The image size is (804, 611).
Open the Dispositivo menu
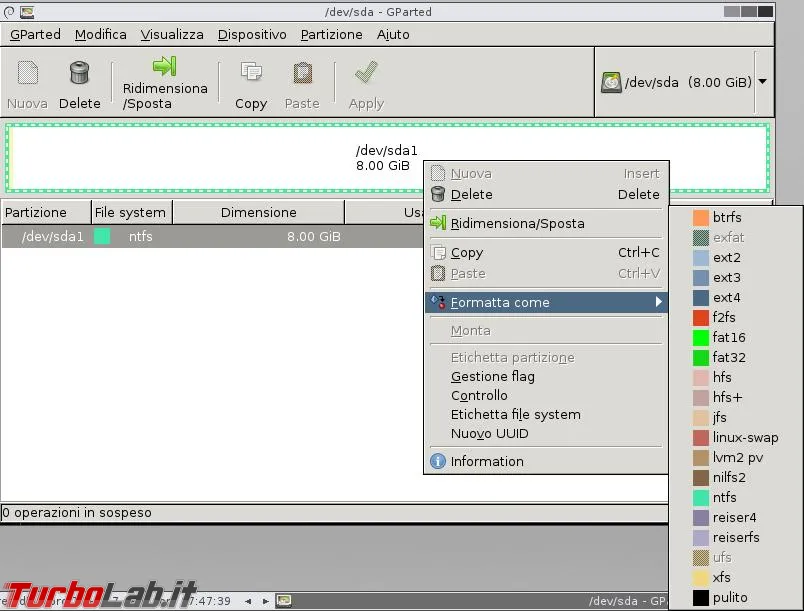pos(252,34)
